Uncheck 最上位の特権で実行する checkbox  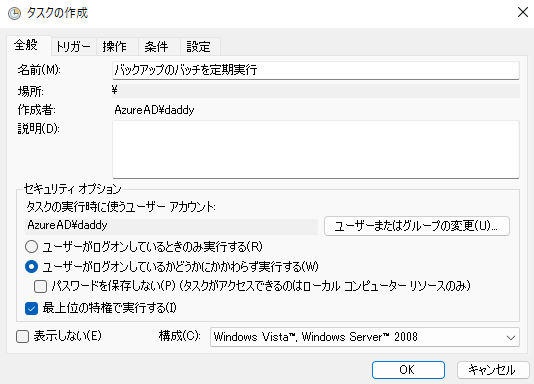click(31, 308)
